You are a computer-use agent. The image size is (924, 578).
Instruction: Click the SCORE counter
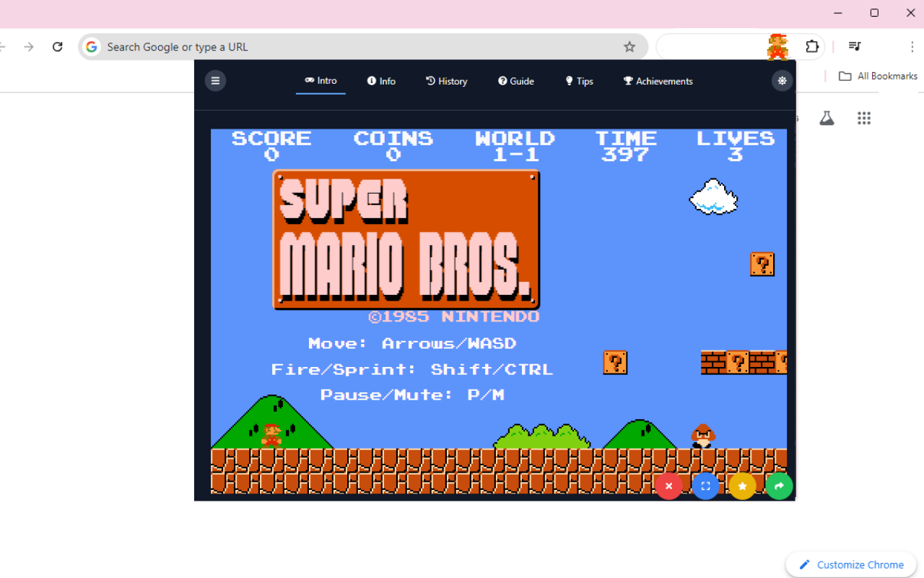pyautogui.click(x=271, y=146)
